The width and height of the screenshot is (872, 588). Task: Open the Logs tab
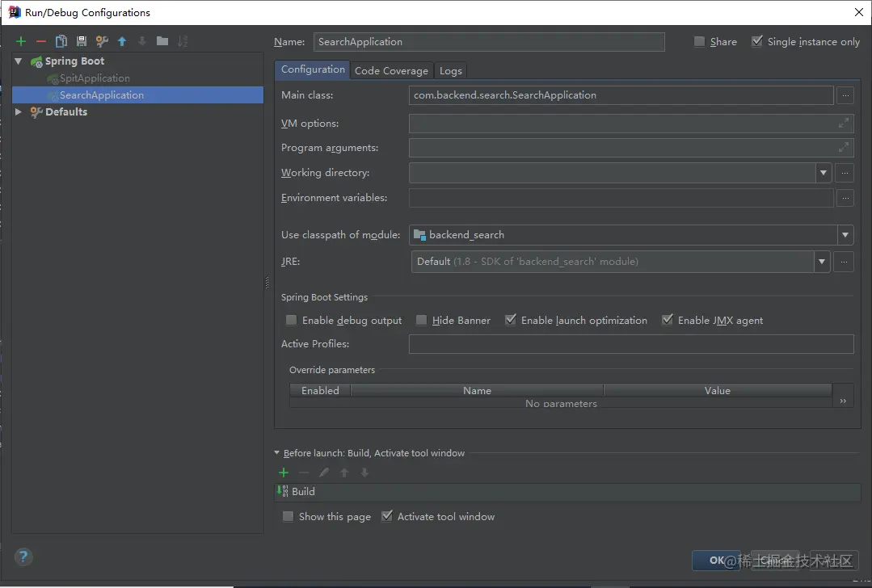coord(450,70)
